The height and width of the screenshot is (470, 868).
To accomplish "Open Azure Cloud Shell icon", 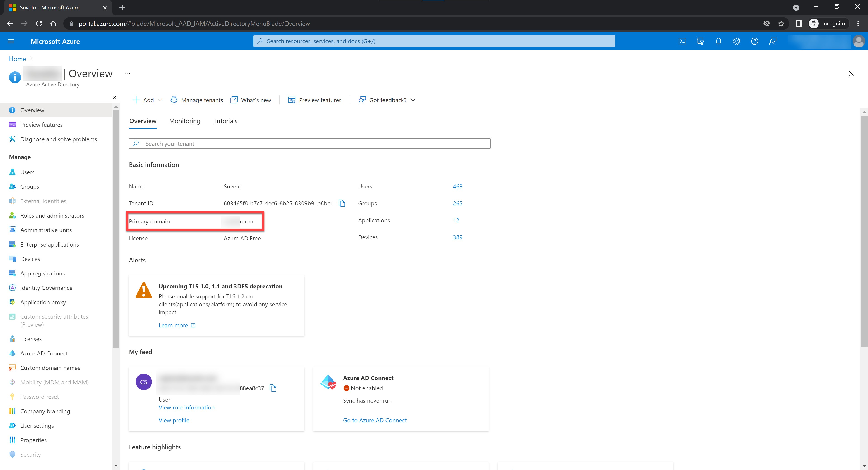I will [682, 41].
